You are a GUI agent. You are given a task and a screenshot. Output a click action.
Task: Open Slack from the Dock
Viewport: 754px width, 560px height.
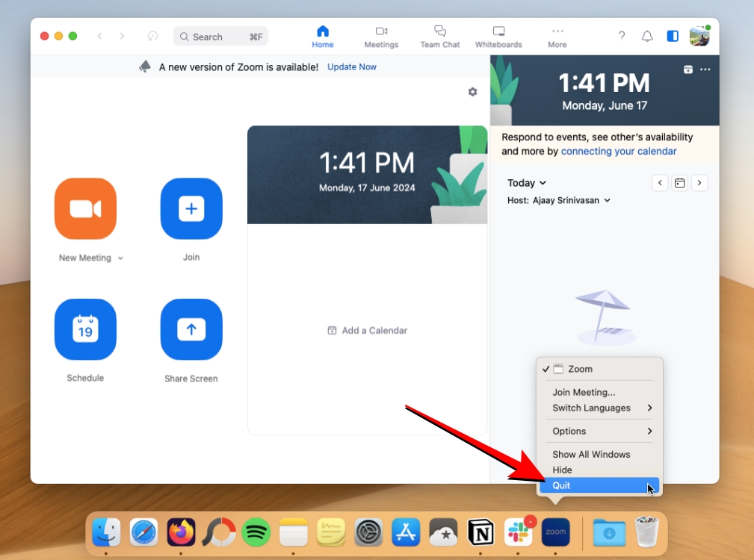pos(519,532)
